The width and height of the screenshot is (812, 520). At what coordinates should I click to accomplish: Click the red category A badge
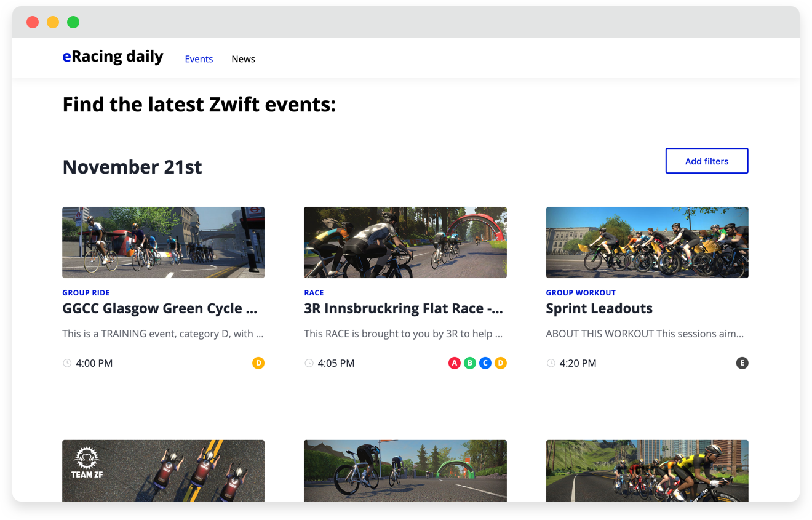coord(455,363)
